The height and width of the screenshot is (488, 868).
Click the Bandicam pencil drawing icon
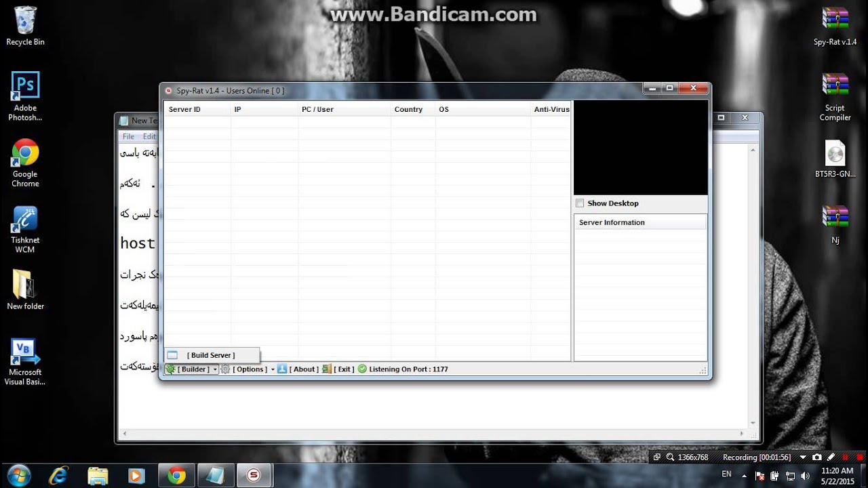(x=831, y=457)
